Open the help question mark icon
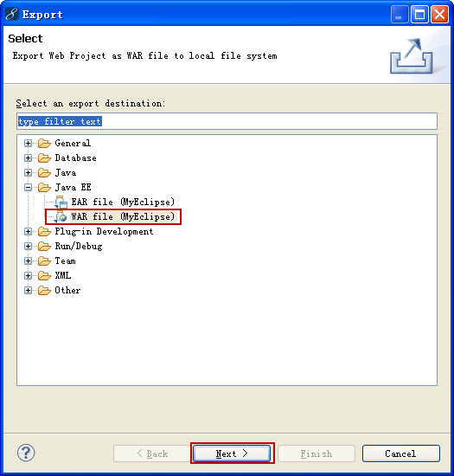Image resolution: width=454 pixels, height=476 pixels. click(x=26, y=453)
